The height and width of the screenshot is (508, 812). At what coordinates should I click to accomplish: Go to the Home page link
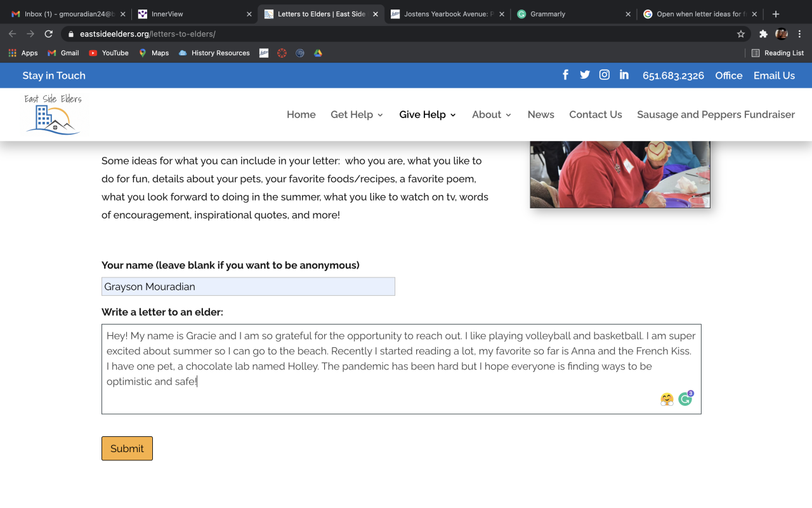pyautogui.click(x=301, y=114)
